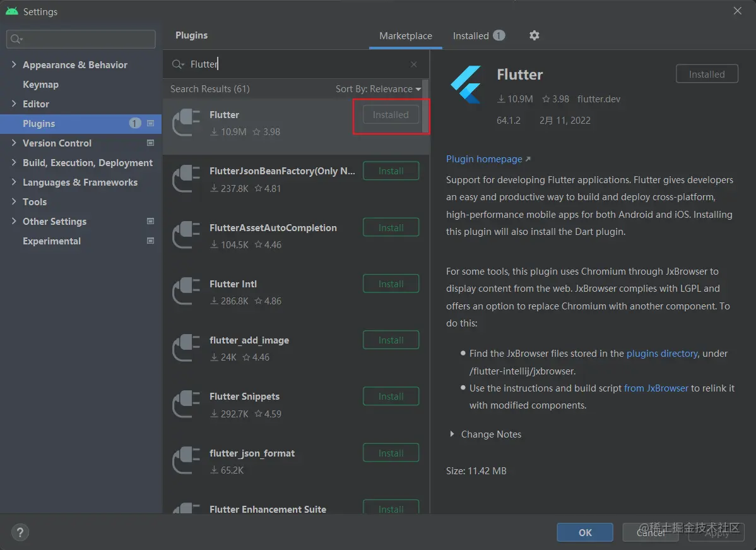Expand Languages & Frameworks node
This screenshot has height=550, width=756.
[13, 182]
